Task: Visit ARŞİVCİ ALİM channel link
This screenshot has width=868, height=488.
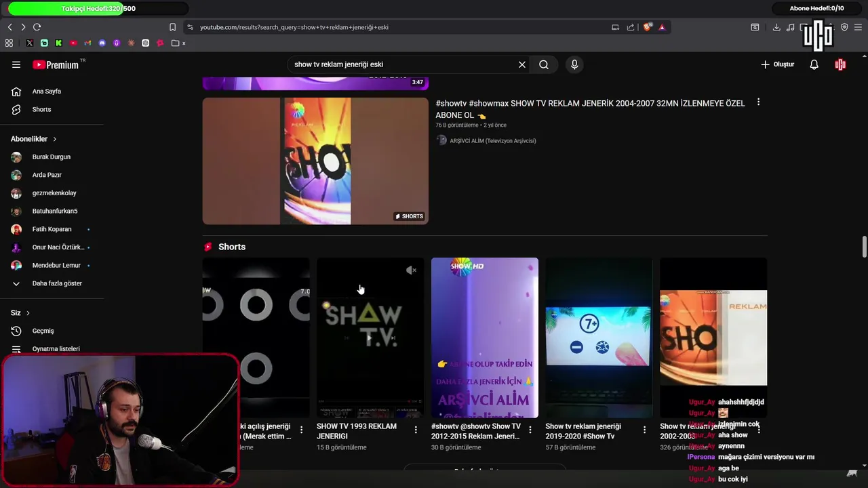Action: click(493, 141)
